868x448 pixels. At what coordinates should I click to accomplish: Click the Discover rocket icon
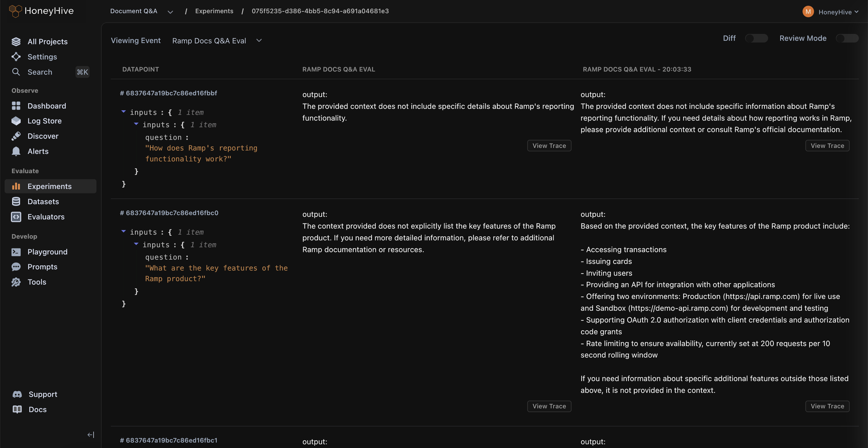(16, 136)
